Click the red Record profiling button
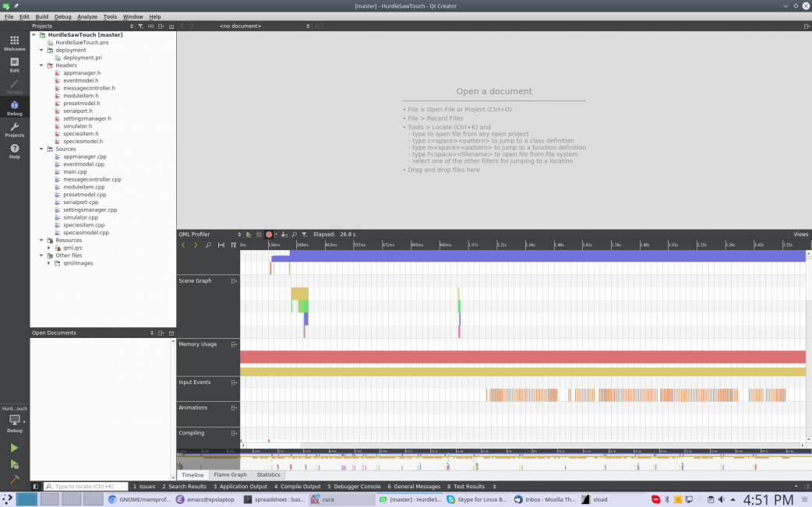The height and width of the screenshot is (507, 812). click(269, 234)
